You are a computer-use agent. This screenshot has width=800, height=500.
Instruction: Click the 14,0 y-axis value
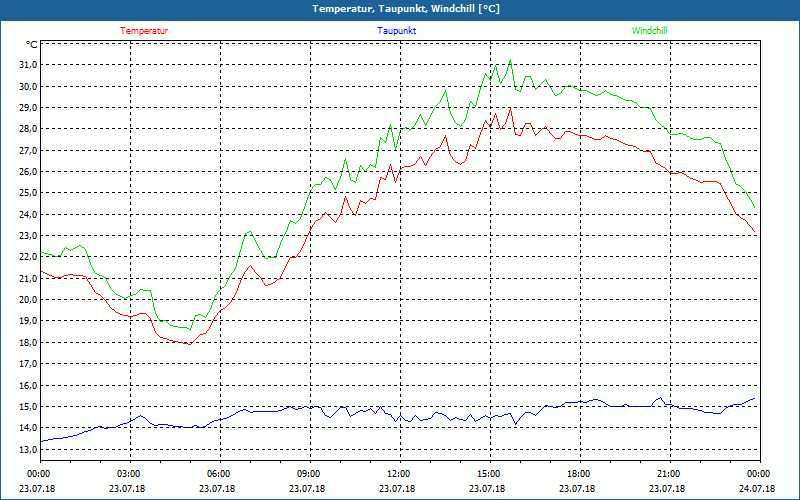point(28,428)
